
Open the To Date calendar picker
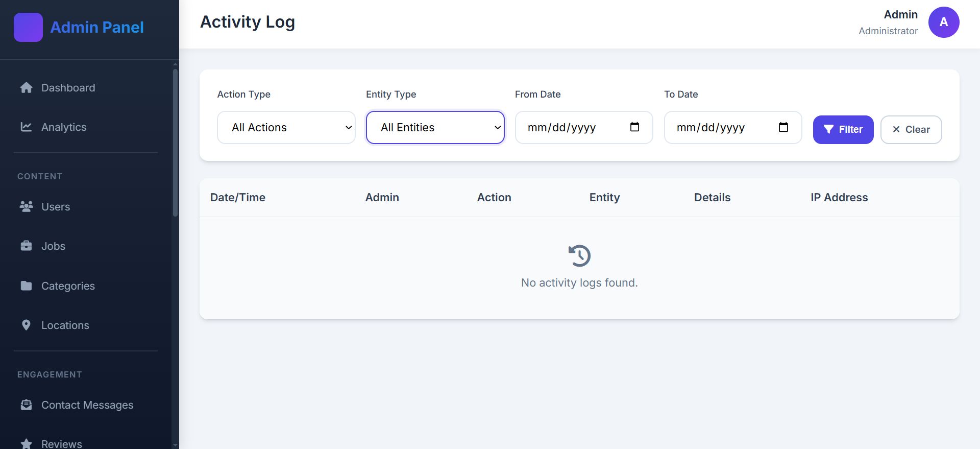[x=783, y=127]
